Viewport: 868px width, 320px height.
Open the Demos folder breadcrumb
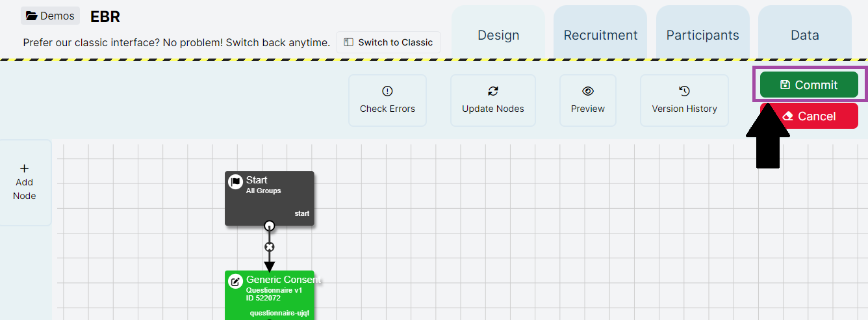click(50, 16)
